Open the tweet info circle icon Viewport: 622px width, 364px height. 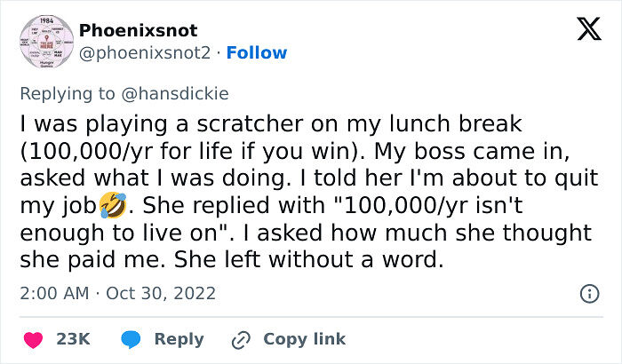point(588,293)
